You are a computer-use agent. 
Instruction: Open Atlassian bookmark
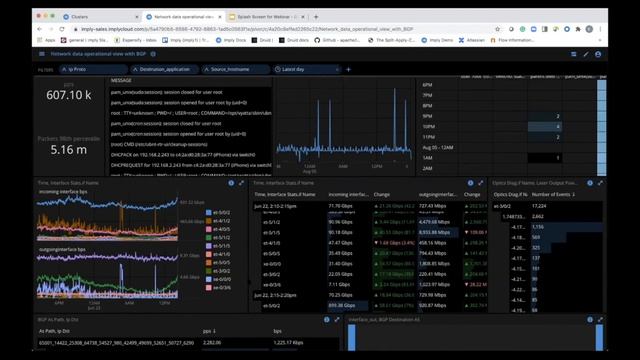(471, 40)
